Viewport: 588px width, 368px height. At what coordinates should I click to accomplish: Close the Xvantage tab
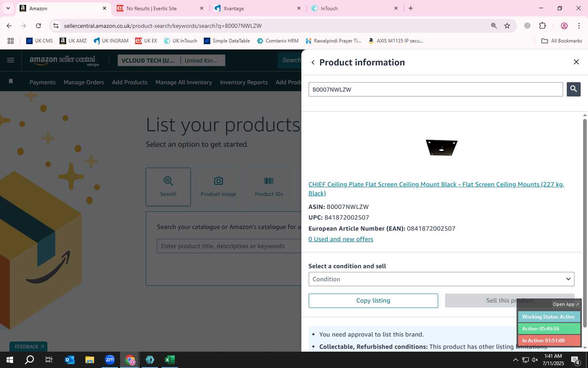299,8
